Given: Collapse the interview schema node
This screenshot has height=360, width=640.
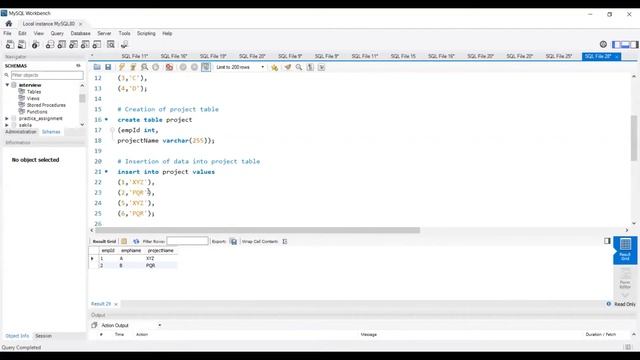Looking at the screenshot, I should [7, 85].
